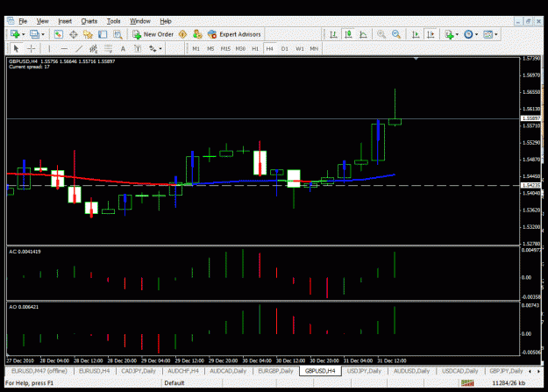Click the account users icon
548x392 pixels.
[x=197, y=34]
